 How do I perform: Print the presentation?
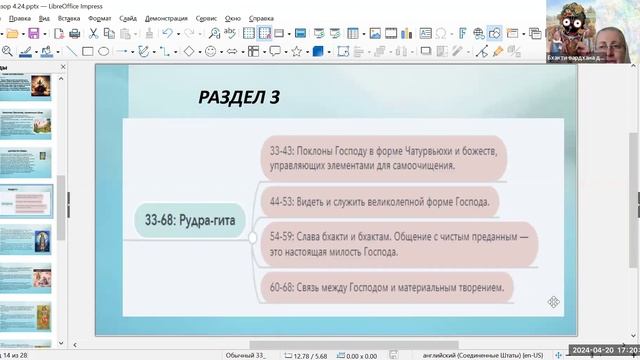(75, 33)
